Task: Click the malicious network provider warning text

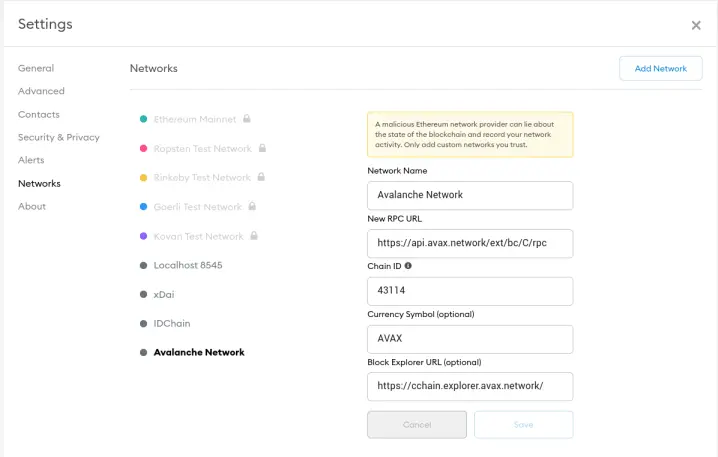Action: (x=464, y=135)
